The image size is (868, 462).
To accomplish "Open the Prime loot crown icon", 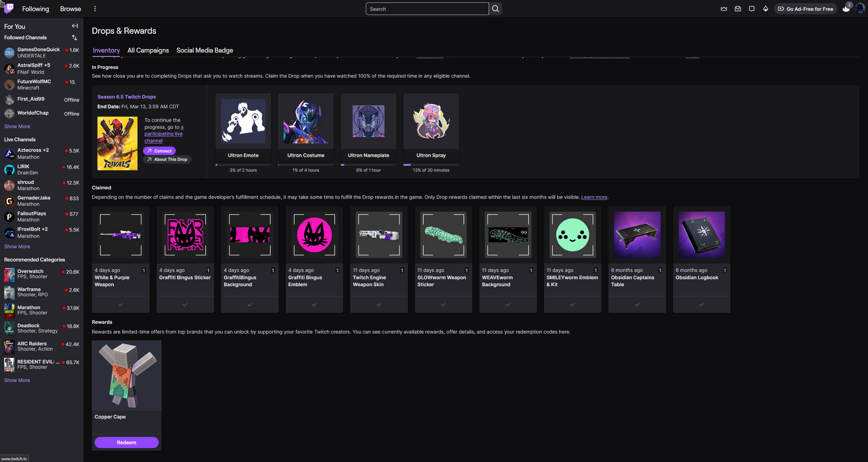I will [724, 9].
